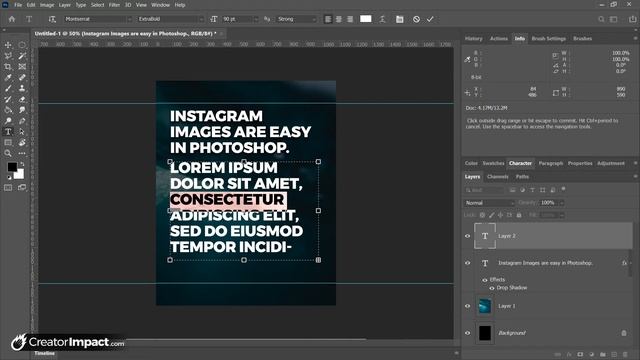Select the Paint Bucket tool
This screenshot has height=360, width=640.
[x=8, y=110]
